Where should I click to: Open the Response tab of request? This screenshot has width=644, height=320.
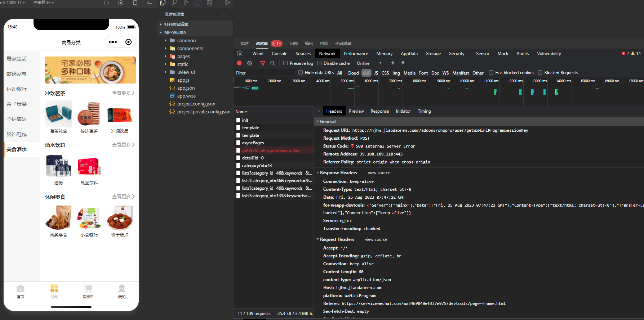(x=379, y=111)
